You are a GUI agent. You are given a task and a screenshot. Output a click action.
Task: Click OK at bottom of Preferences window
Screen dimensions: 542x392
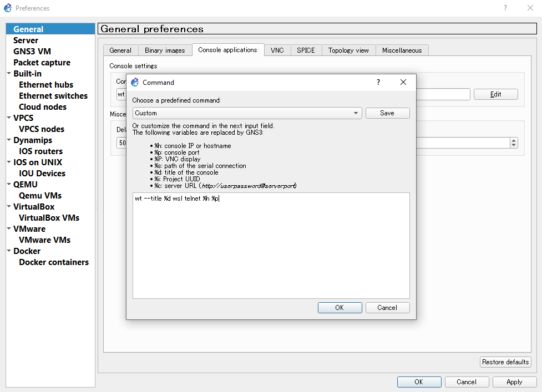point(419,382)
